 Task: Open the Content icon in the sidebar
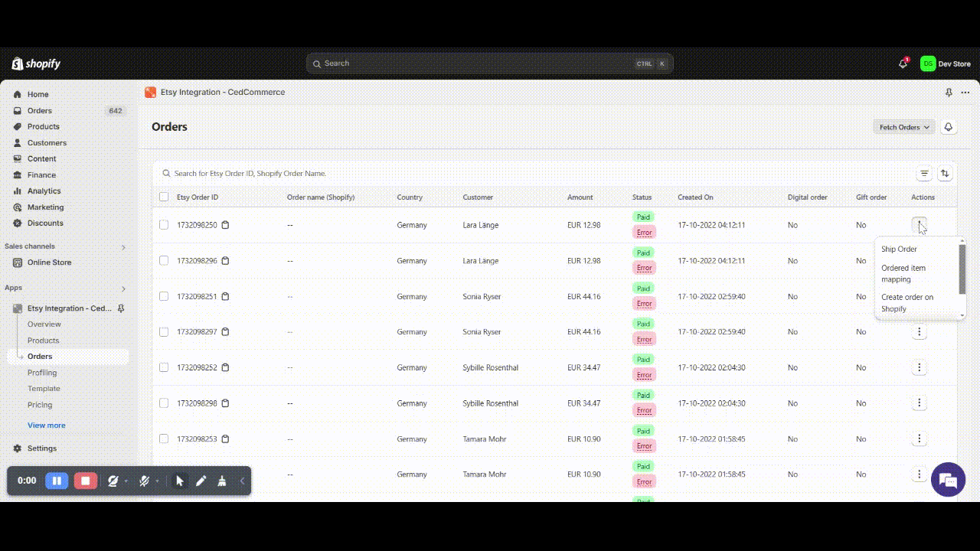[18, 159]
